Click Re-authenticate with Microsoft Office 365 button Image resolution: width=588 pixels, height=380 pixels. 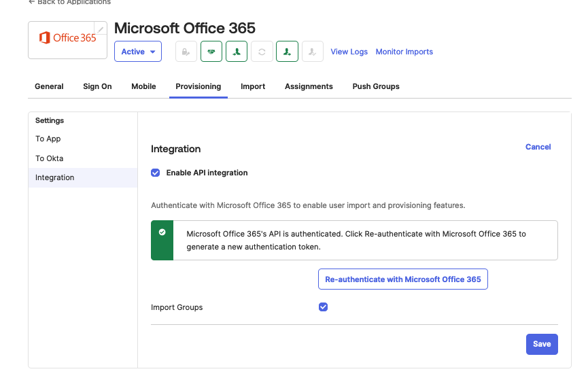coord(403,279)
